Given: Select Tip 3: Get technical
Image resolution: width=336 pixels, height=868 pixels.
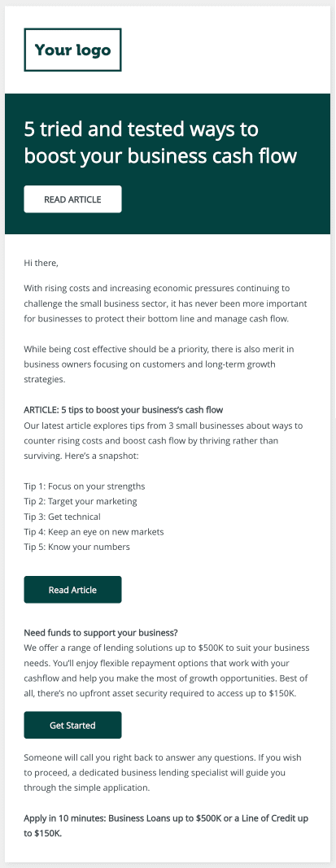Looking at the screenshot, I should (x=63, y=517).
